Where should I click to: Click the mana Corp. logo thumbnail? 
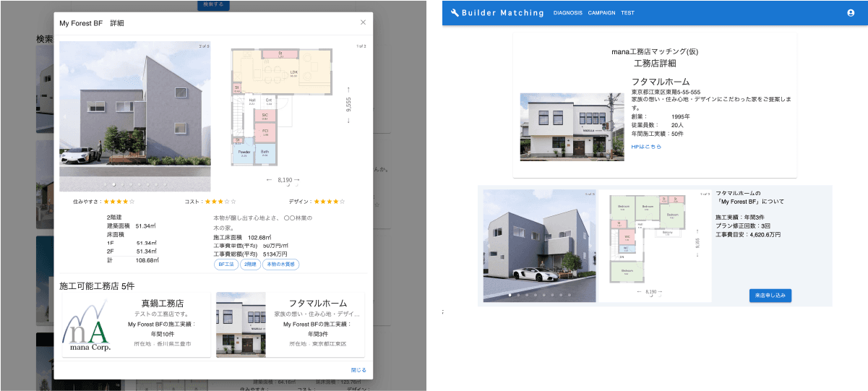point(86,325)
